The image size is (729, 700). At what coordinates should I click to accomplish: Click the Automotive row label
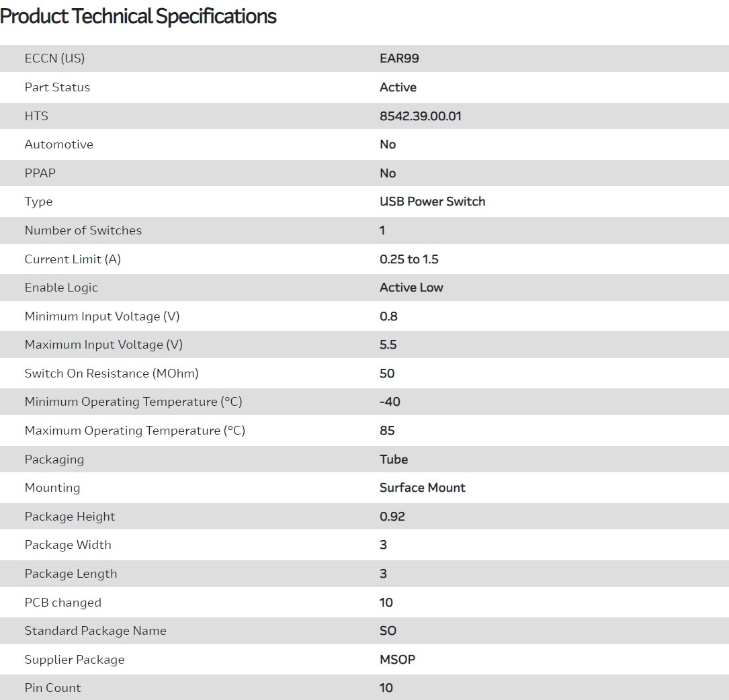pos(58,144)
